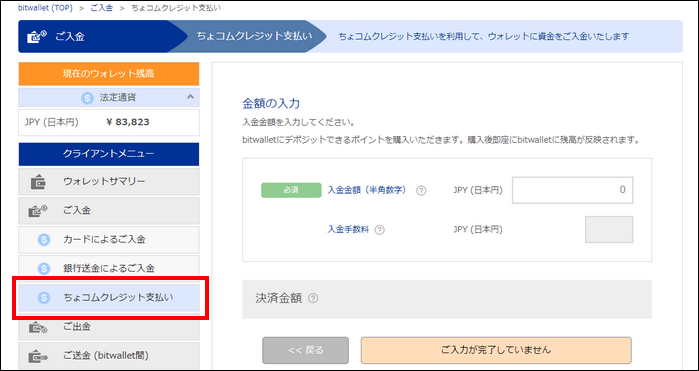Open the ご出金 menu item

click(109, 327)
